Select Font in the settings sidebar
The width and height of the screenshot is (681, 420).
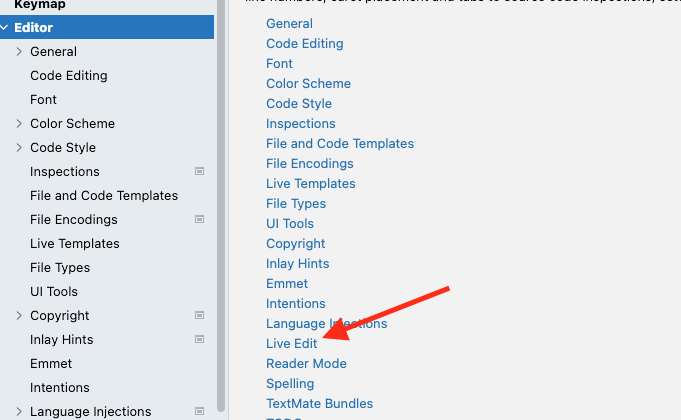point(43,99)
